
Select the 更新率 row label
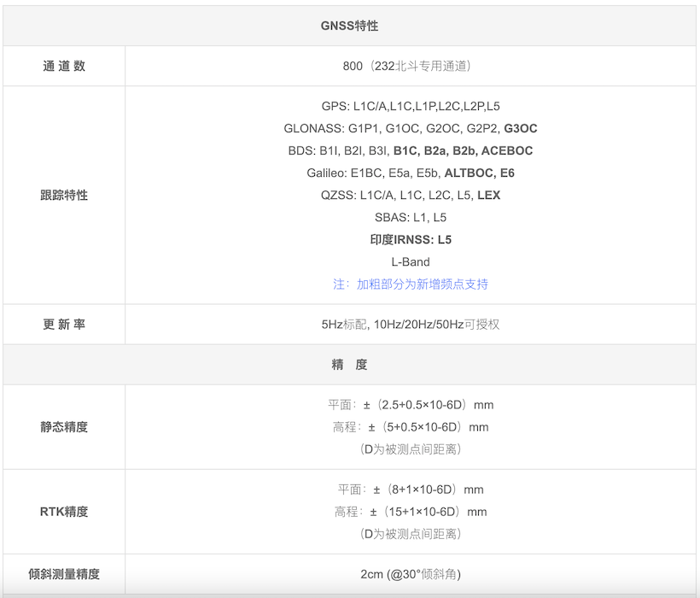(x=64, y=325)
